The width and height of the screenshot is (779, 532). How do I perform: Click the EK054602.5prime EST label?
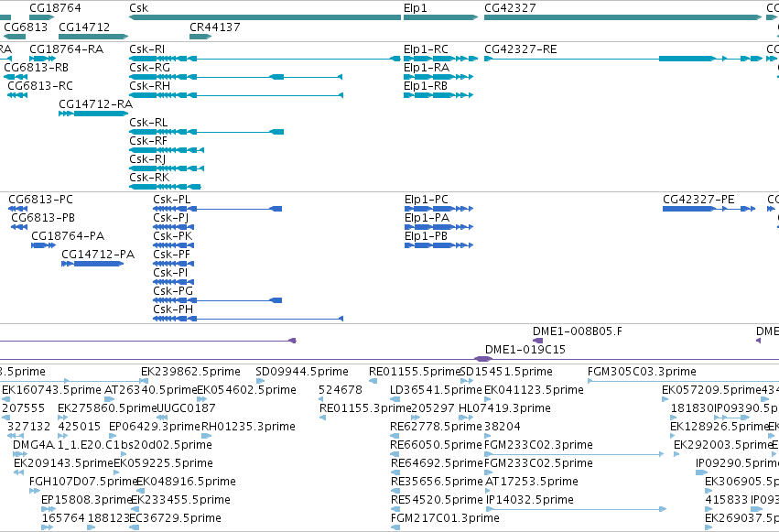point(247,390)
